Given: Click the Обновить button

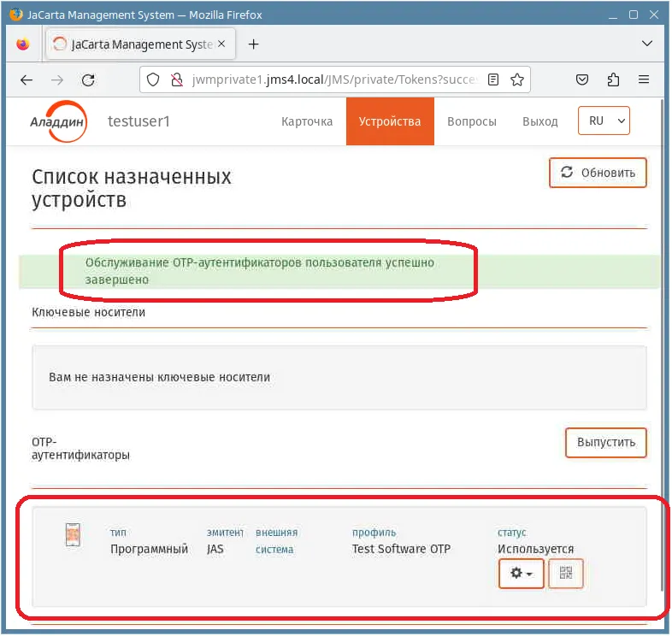Looking at the screenshot, I should click(598, 173).
